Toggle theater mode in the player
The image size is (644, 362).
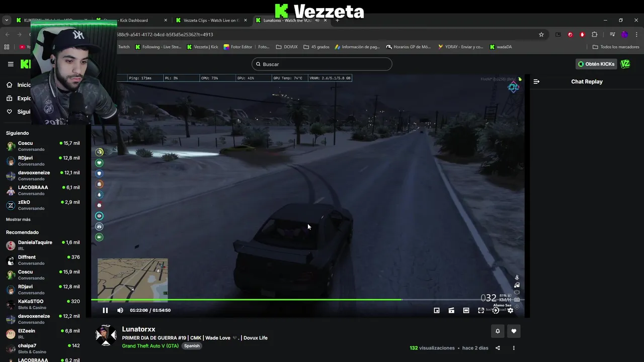(x=466, y=310)
